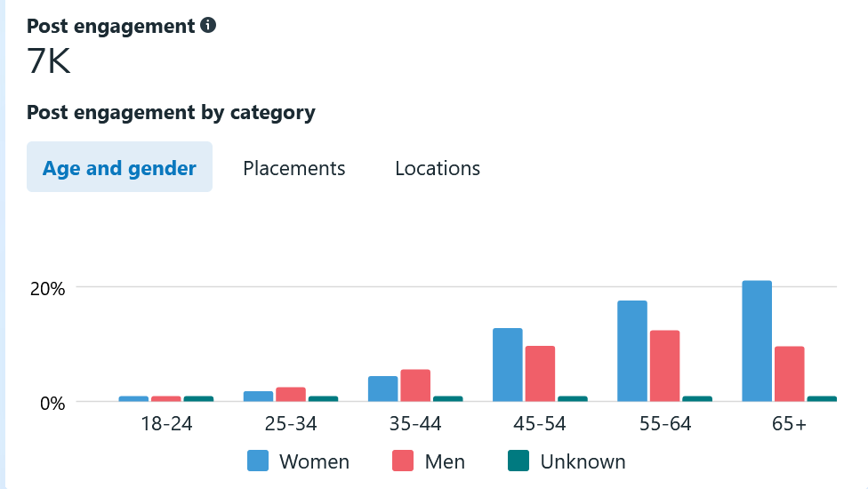Image resolution: width=868 pixels, height=489 pixels.
Task: Click the blue Women legend swatch
Action: point(258,461)
